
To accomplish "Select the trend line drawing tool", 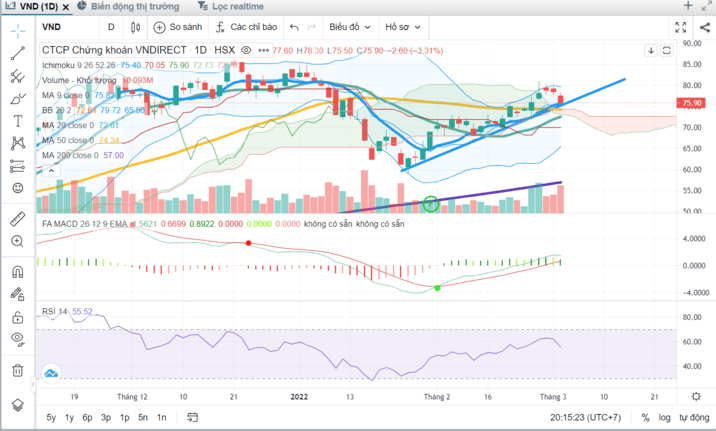I will (x=17, y=54).
